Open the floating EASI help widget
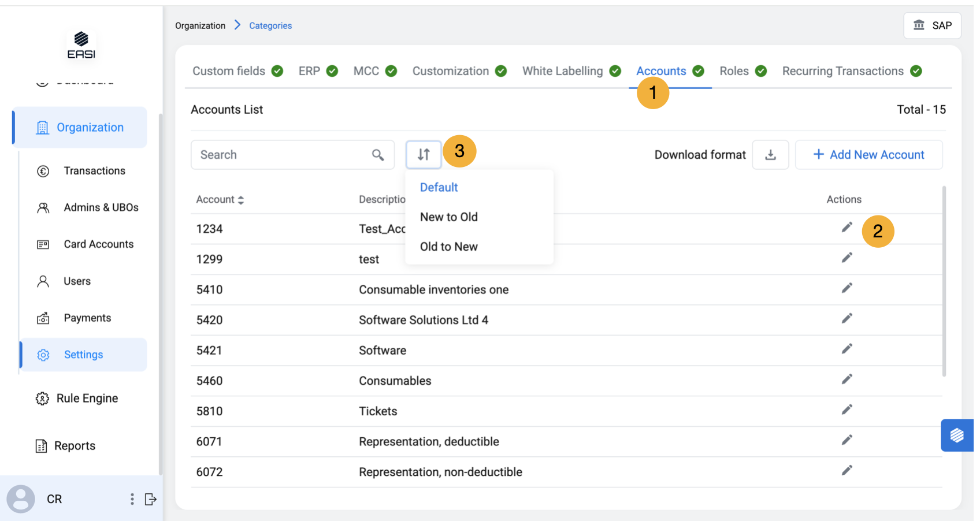The height and width of the screenshot is (521, 980). [x=957, y=435]
